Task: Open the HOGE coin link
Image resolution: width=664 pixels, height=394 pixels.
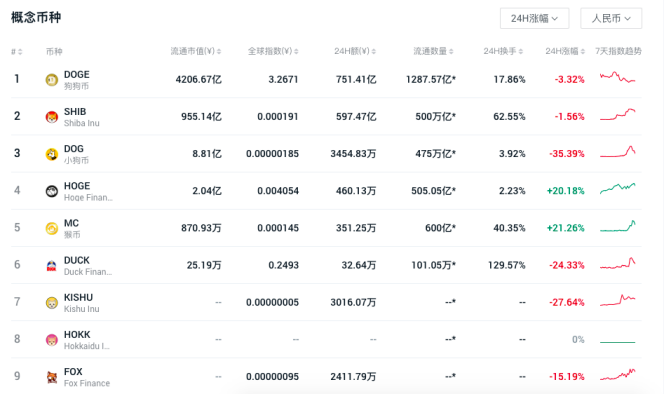Action: click(88, 191)
